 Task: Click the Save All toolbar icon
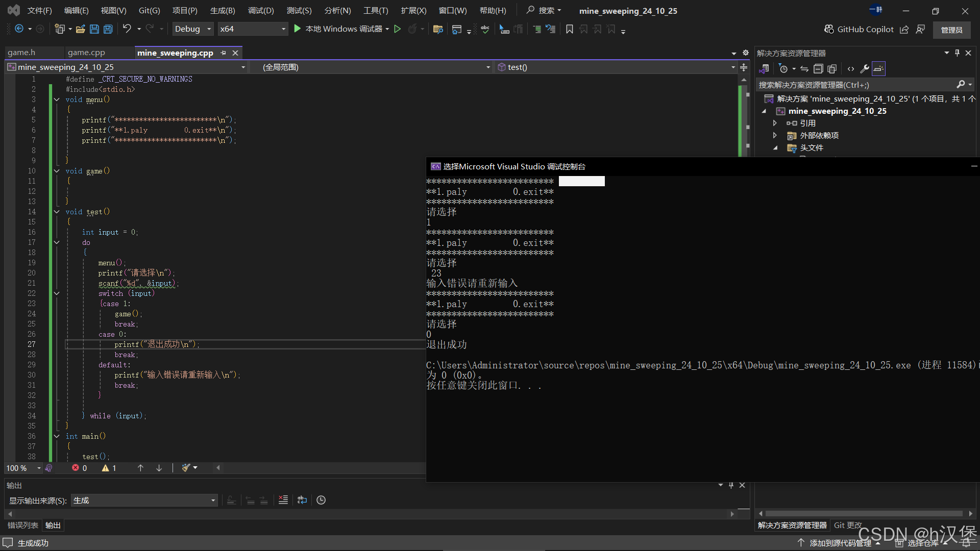[x=108, y=29]
